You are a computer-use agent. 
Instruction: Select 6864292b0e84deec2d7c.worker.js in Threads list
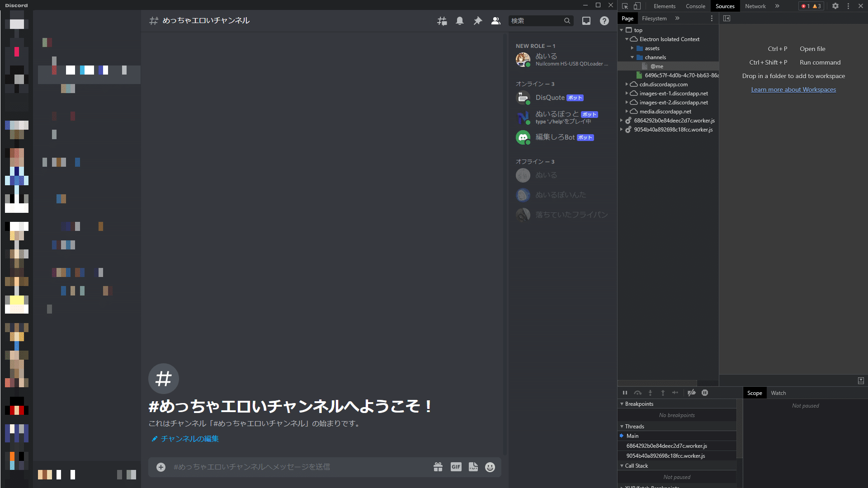point(677,446)
